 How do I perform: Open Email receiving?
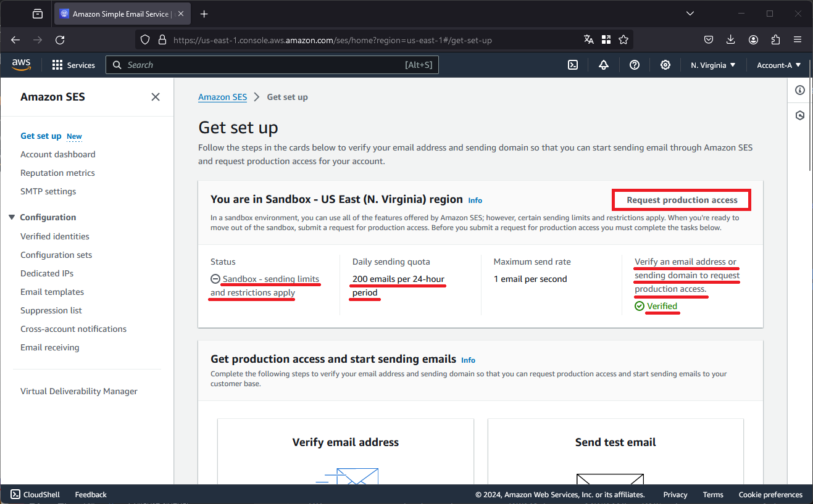pos(50,347)
